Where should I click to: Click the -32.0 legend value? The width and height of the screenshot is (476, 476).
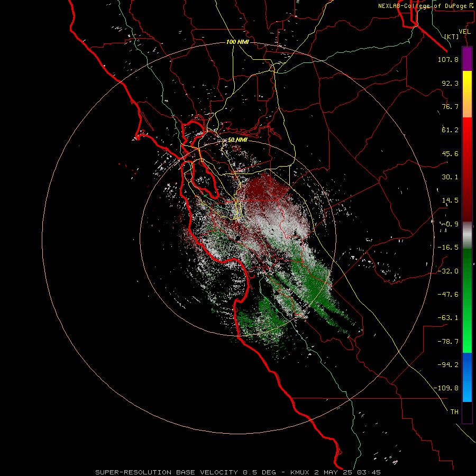448,271
